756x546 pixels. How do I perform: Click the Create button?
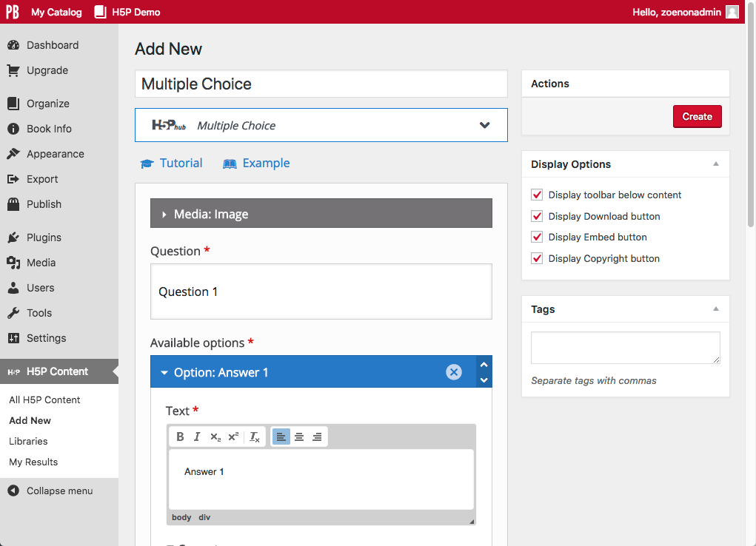click(x=698, y=116)
